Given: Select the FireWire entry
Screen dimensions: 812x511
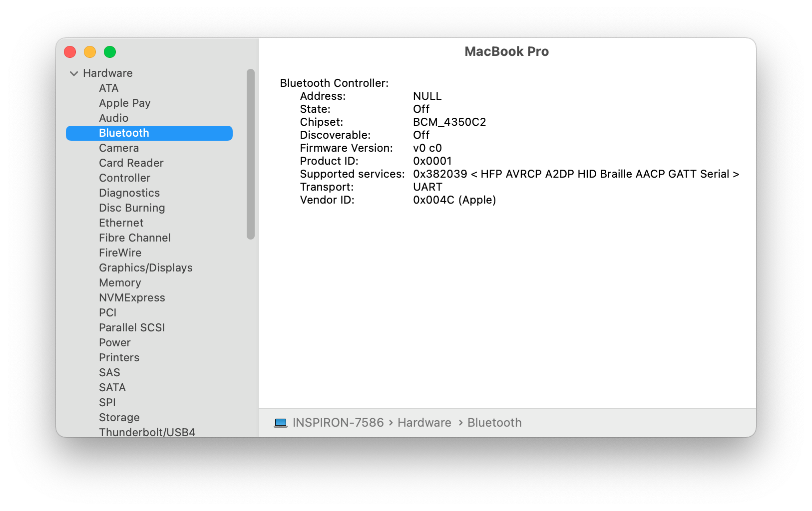Looking at the screenshot, I should [x=120, y=253].
